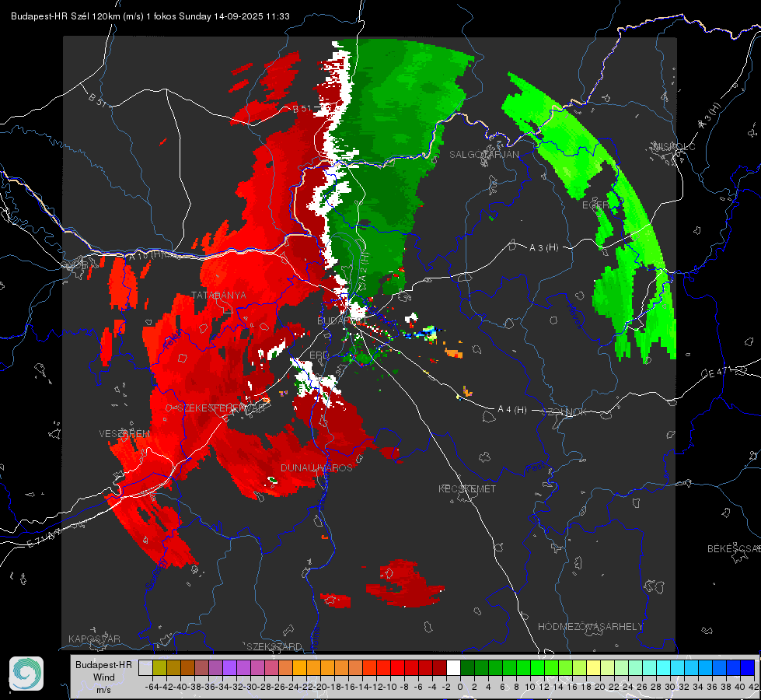
Task: Choose the brown swatch between -40 and -38
Action: (187, 667)
